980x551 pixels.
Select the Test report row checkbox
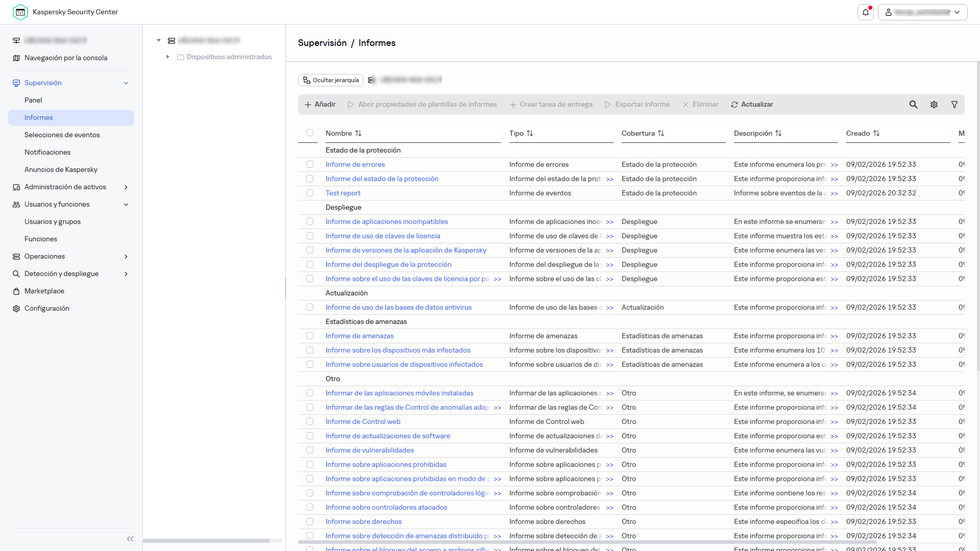click(310, 193)
